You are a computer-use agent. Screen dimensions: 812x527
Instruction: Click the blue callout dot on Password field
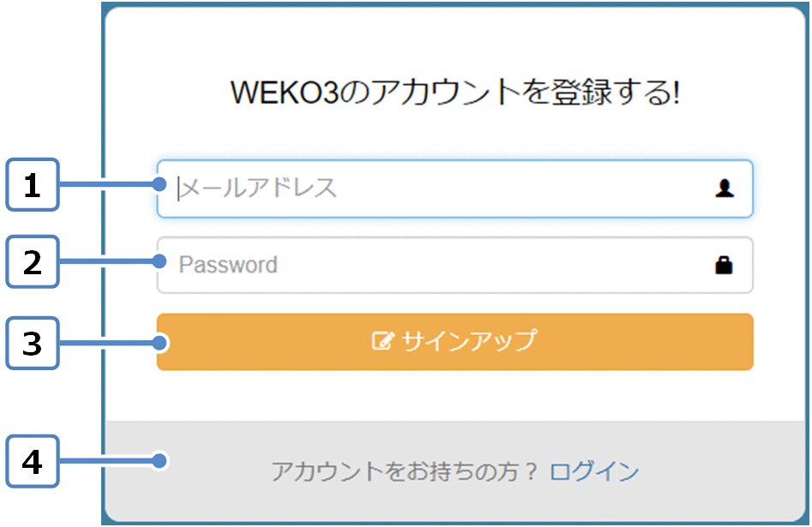160,261
